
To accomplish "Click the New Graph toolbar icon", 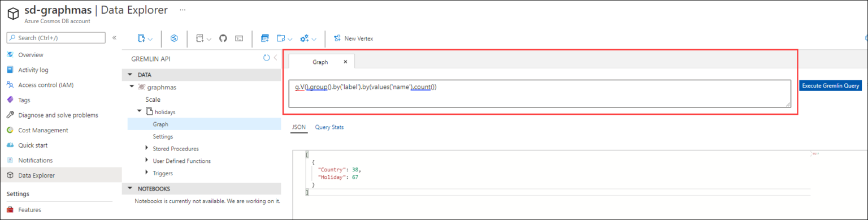I will (x=142, y=38).
